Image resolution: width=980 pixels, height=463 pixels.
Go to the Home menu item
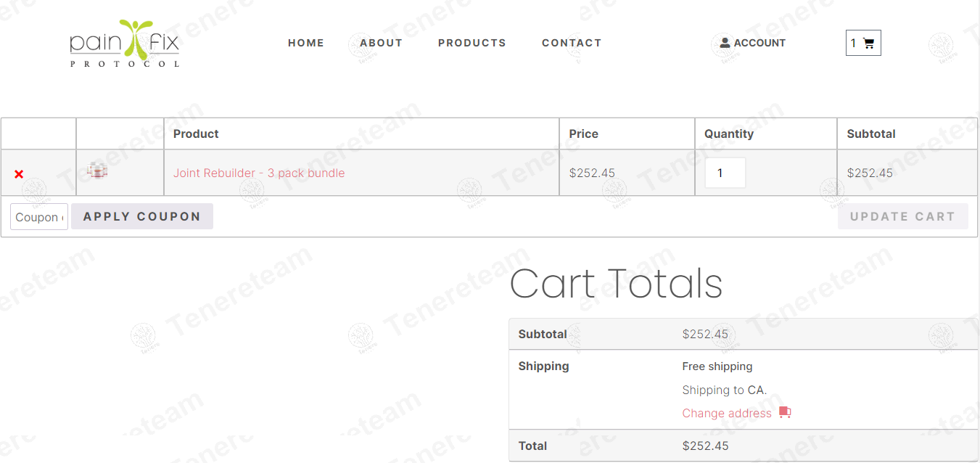[x=306, y=43]
